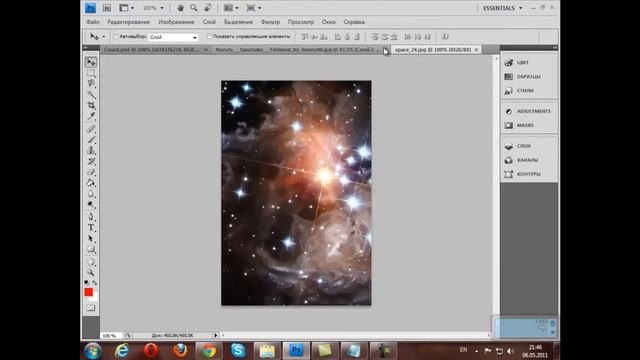Select the Dodge tool
This screenshot has width=640, height=360.
pyautogui.click(x=91, y=204)
